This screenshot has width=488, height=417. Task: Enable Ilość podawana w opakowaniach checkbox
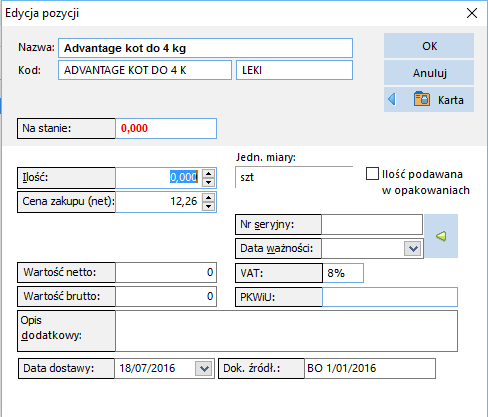(x=372, y=174)
